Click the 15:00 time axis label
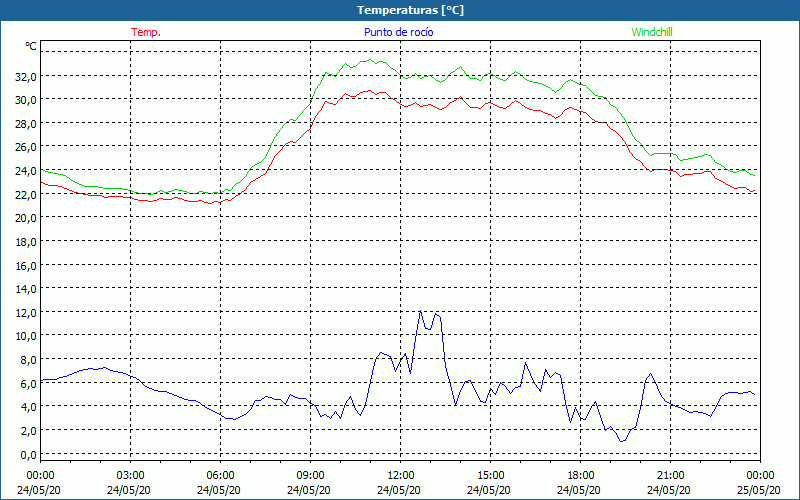The image size is (800, 500). coord(490,476)
